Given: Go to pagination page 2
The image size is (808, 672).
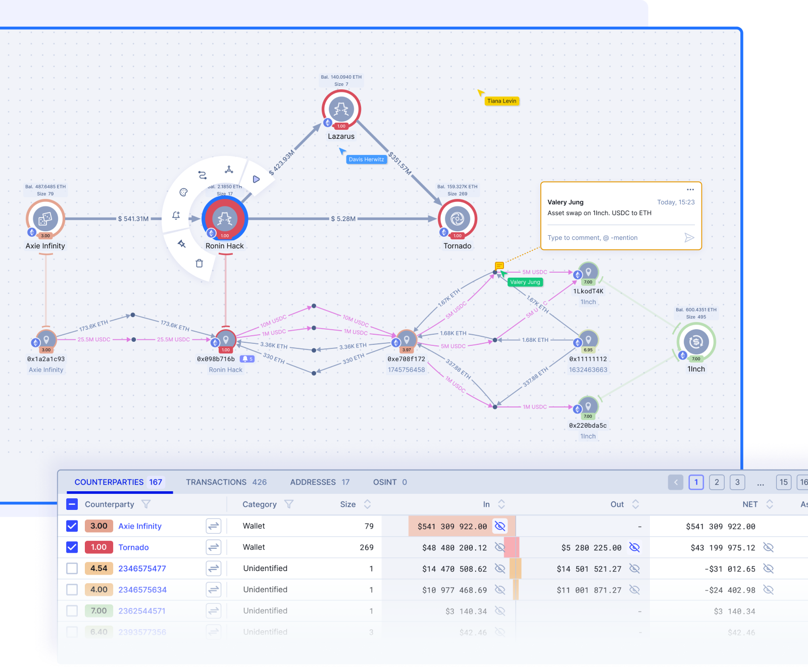Looking at the screenshot, I should point(717,482).
